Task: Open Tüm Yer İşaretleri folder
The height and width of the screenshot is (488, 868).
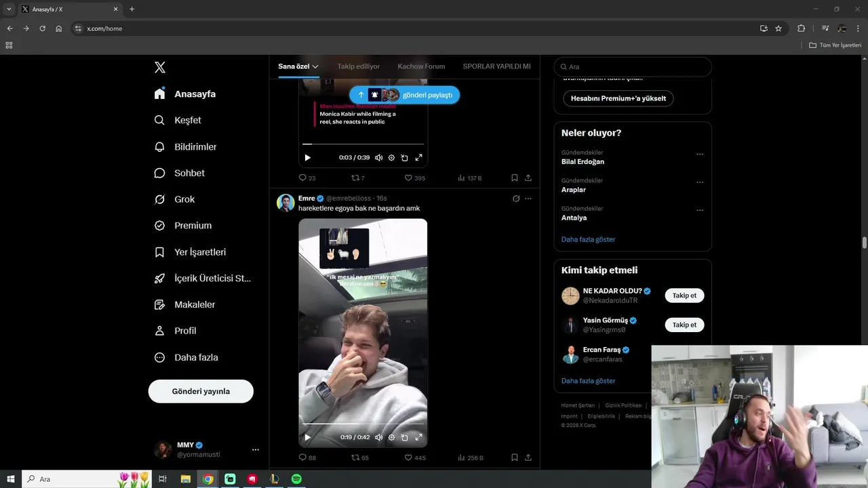Action: (835, 45)
